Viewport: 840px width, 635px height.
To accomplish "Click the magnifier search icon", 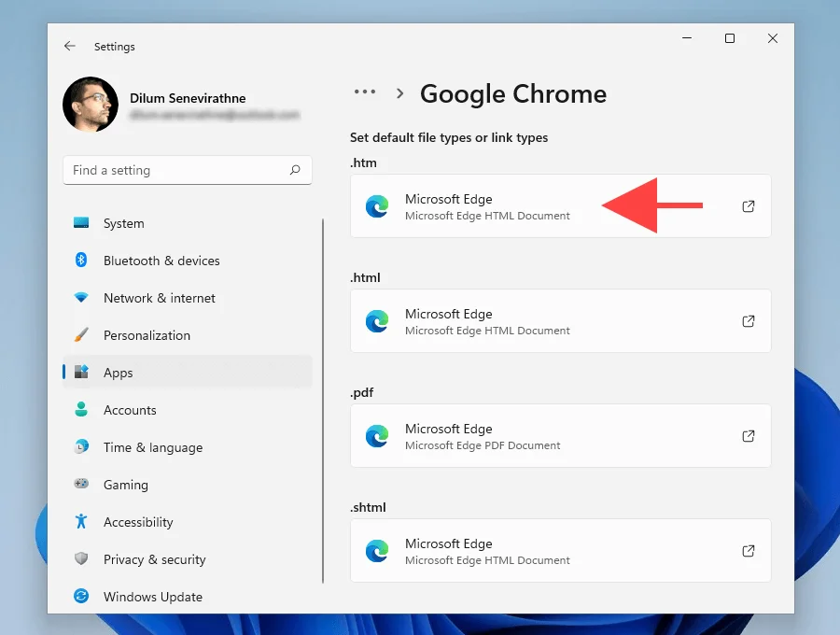I will click(295, 170).
